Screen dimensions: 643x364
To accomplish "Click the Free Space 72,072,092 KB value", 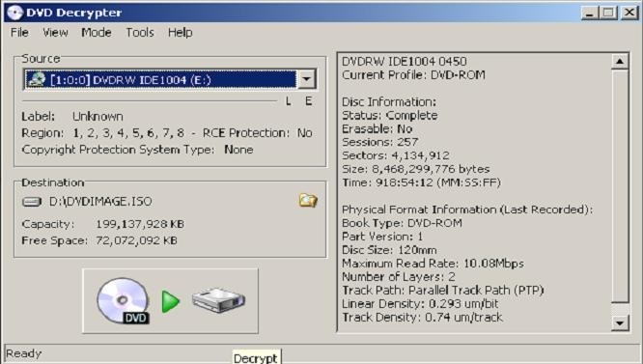I will click(136, 240).
